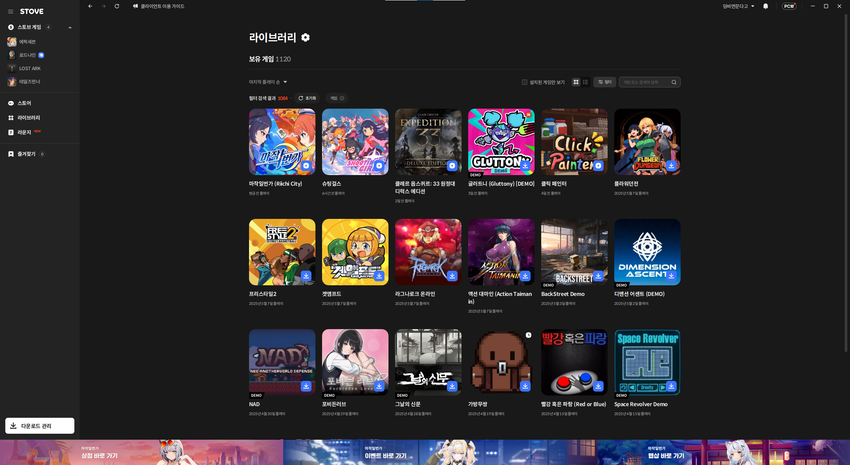The height and width of the screenshot is (465, 850).
Task: Toggle installed games only checkbox
Action: click(x=524, y=82)
